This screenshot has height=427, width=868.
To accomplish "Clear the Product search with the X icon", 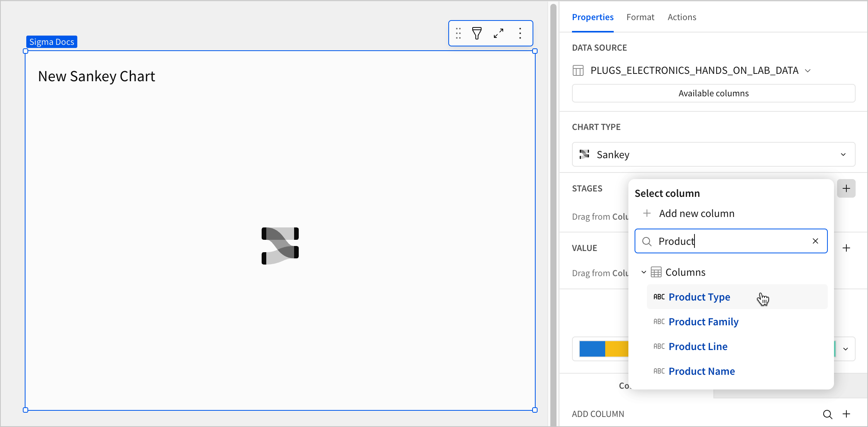I will tap(815, 241).
